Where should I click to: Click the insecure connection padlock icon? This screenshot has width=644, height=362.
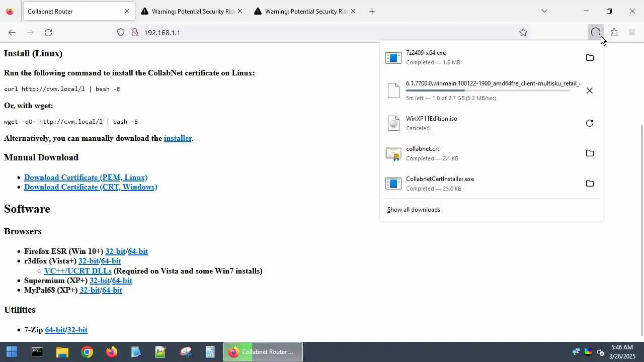point(135,33)
